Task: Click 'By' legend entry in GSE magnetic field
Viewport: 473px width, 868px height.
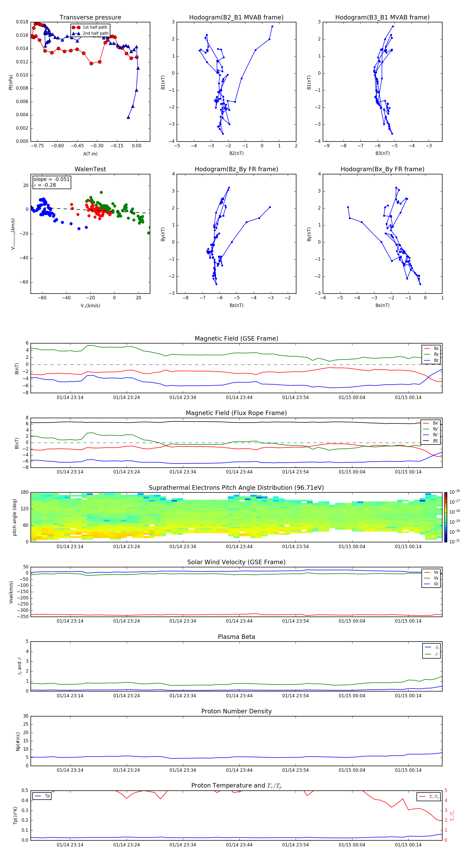Action: 431,355
